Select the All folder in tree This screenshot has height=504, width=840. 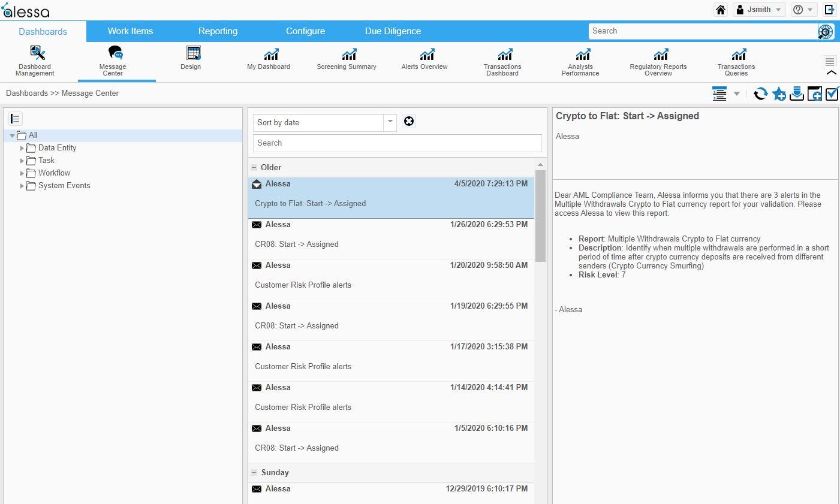click(33, 135)
